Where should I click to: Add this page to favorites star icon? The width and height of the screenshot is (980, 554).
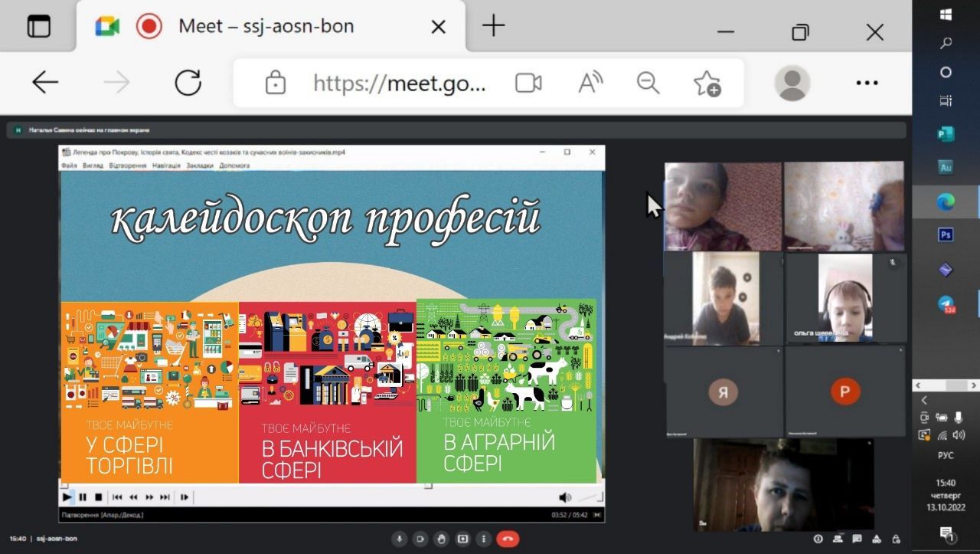707,83
